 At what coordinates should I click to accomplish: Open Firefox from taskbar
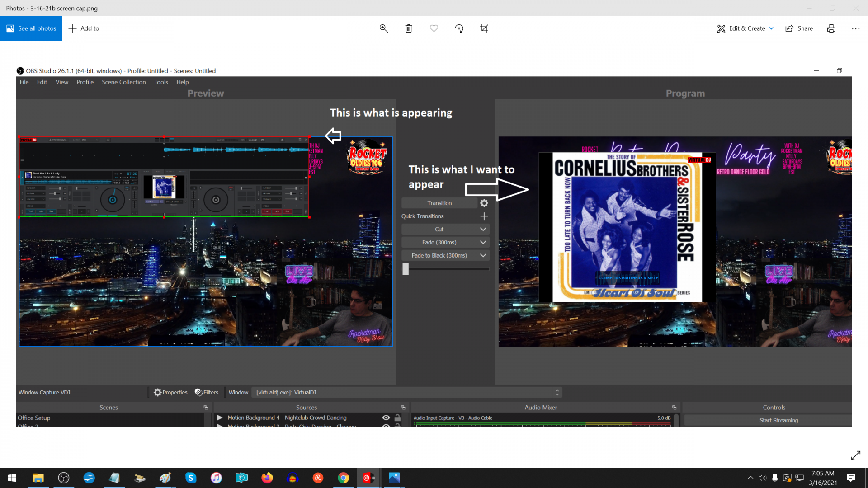(267, 478)
